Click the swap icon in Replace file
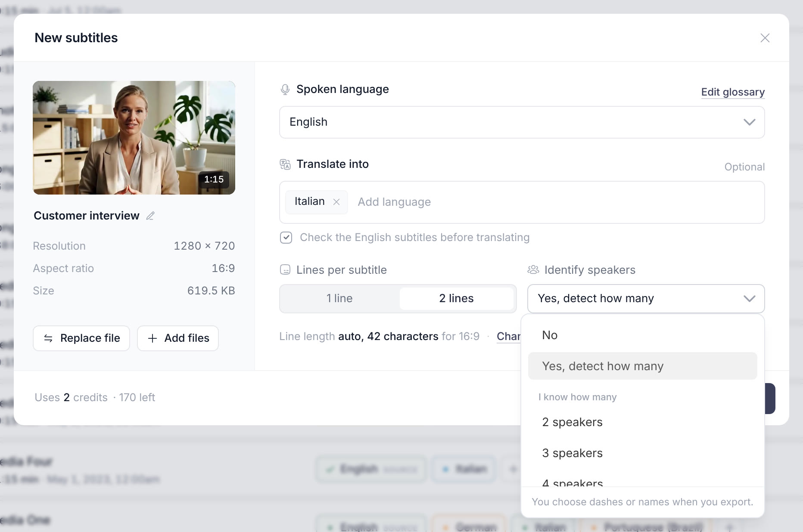This screenshot has height=532, width=803. (48, 338)
